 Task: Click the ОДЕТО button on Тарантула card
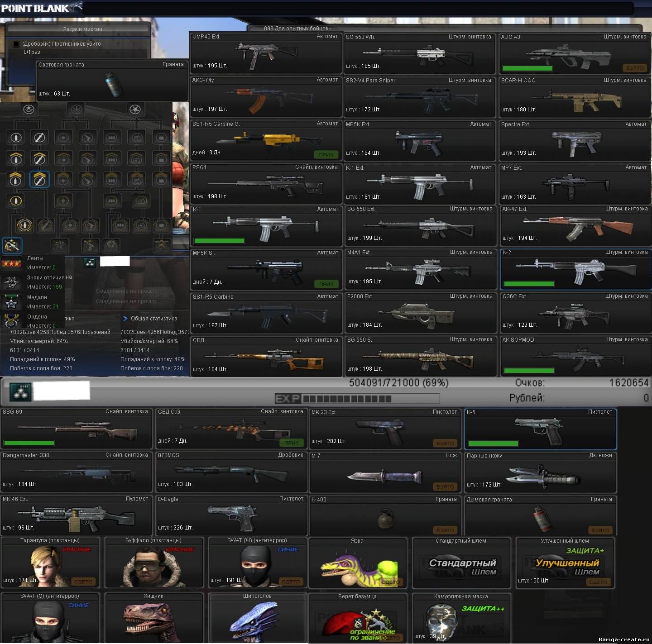pyautogui.click(x=83, y=582)
